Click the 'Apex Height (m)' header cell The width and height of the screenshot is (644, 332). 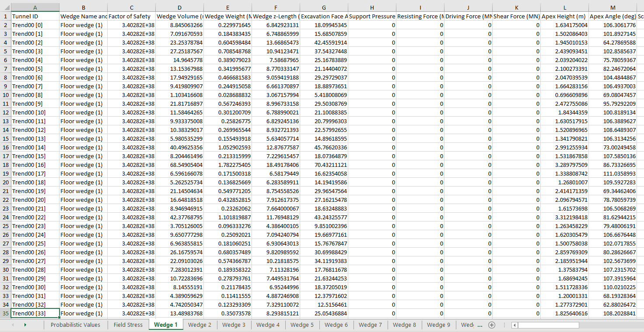pyautogui.click(x=564, y=16)
